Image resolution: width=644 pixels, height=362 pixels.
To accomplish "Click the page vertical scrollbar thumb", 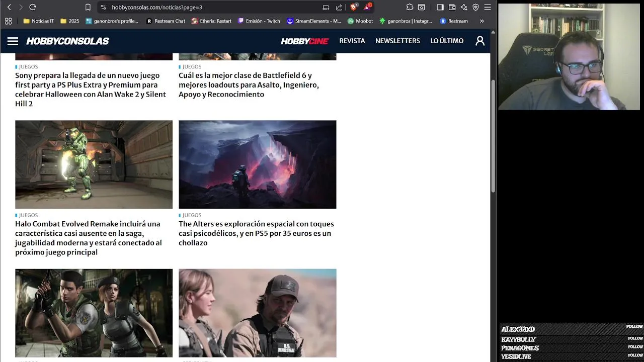I will click(x=493, y=136).
